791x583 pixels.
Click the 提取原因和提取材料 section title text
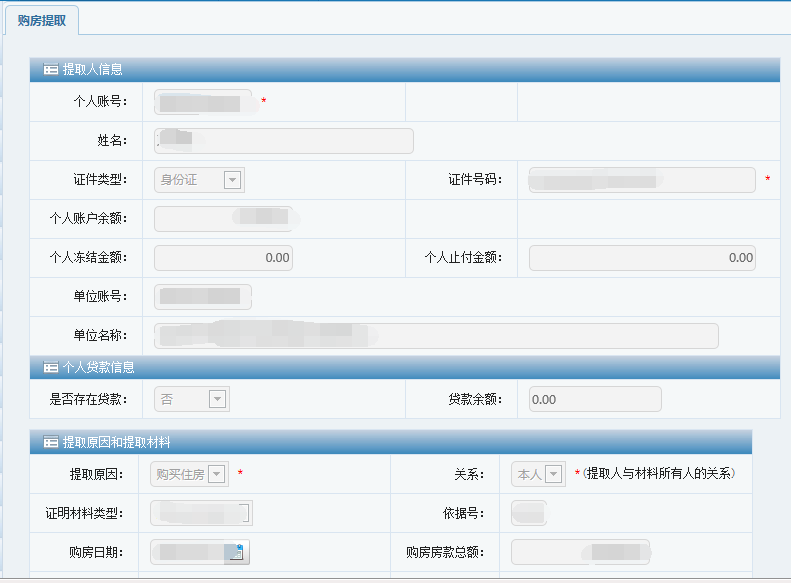point(117,442)
